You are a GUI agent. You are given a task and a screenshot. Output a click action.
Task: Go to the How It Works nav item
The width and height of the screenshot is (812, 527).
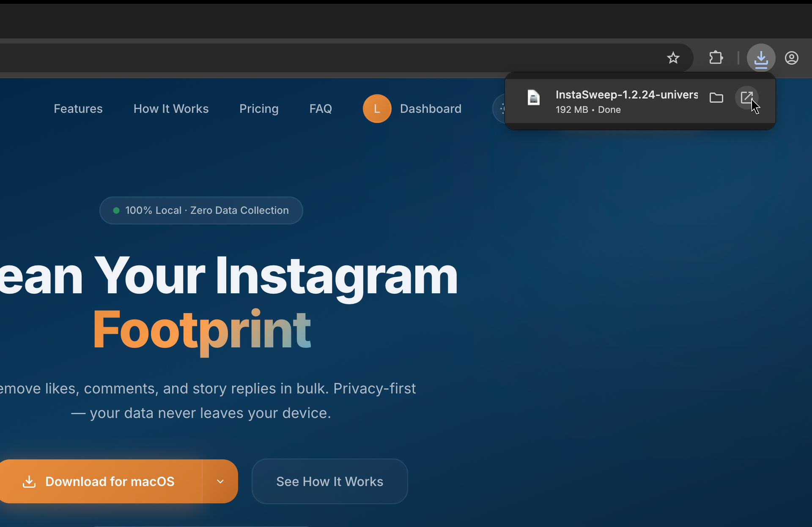pyautogui.click(x=171, y=109)
